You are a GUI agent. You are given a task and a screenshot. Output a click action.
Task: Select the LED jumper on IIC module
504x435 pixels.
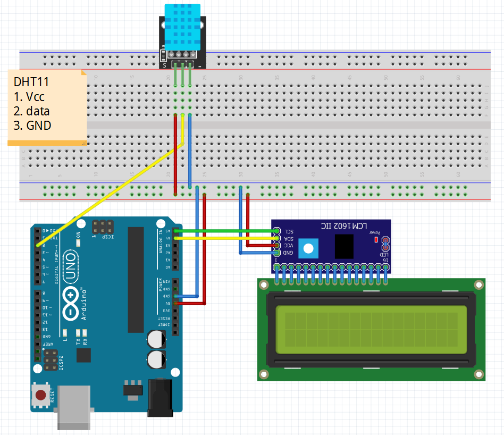coord(385,244)
